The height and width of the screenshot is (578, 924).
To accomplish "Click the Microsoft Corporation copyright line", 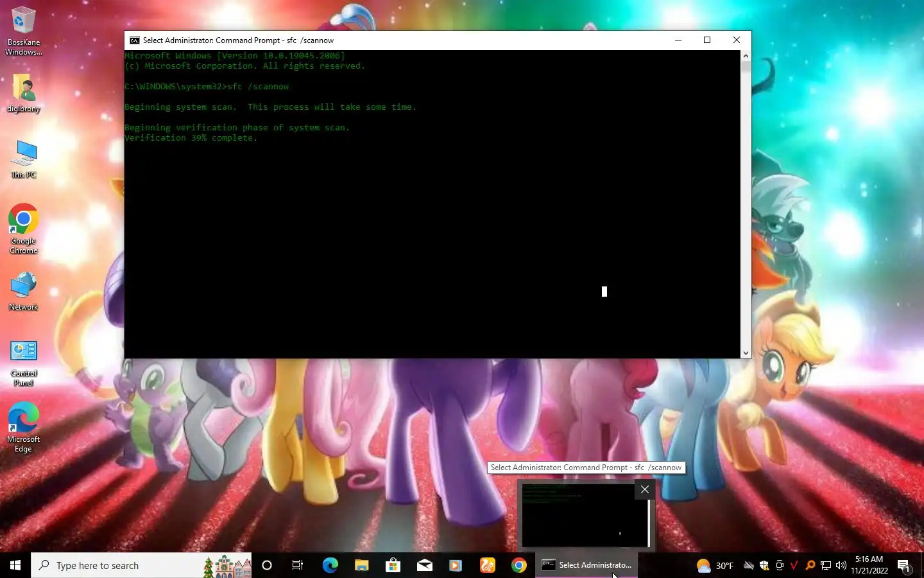I will (244, 66).
